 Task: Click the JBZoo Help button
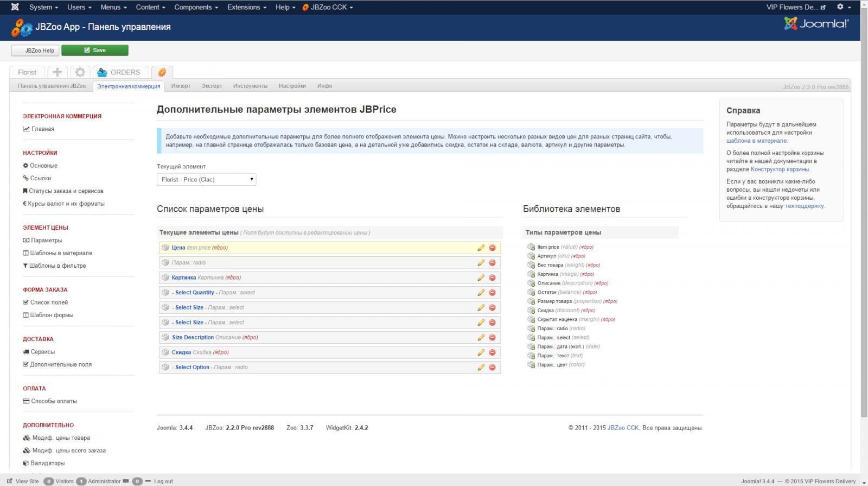[36, 51]
